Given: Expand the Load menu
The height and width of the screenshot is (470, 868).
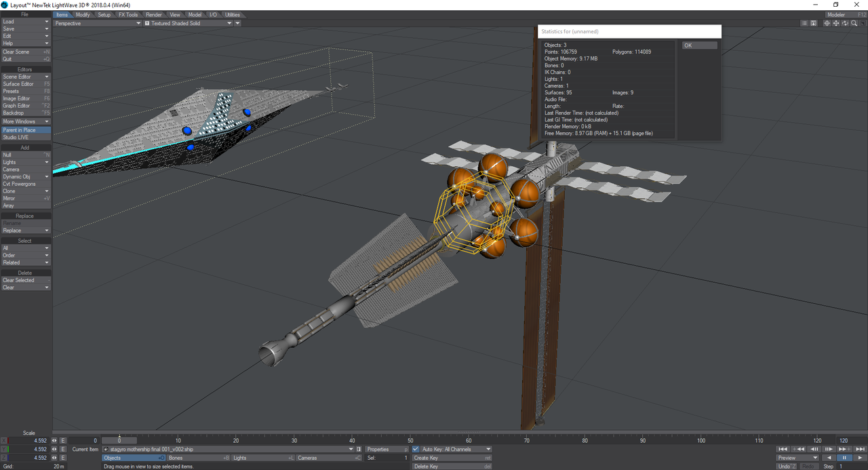Looking at the screenshot, I should (26, 22).
